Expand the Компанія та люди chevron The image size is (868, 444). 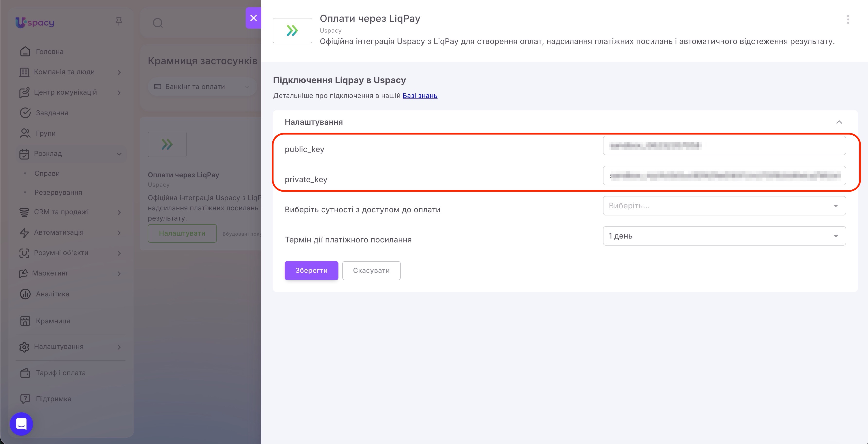(x=119, y=72)
